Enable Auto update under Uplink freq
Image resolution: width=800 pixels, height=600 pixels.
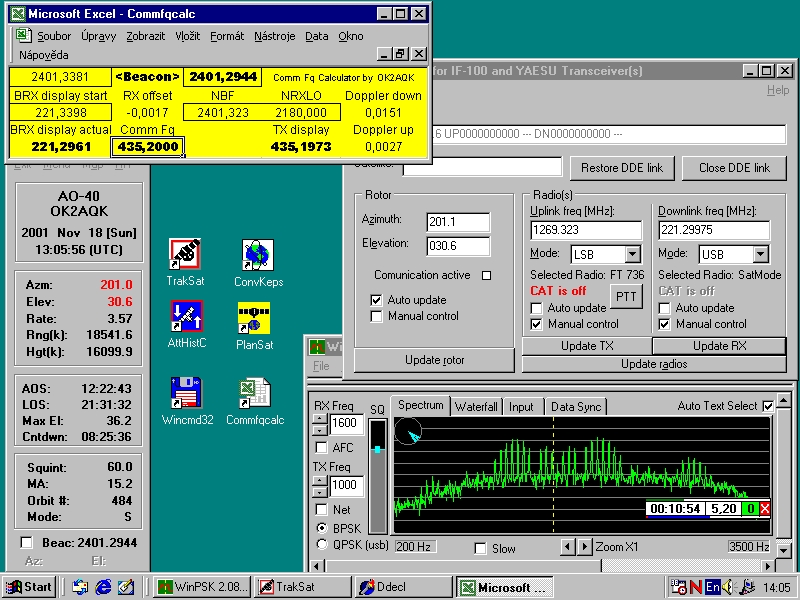pyautogui.click(x=536, y=308)
